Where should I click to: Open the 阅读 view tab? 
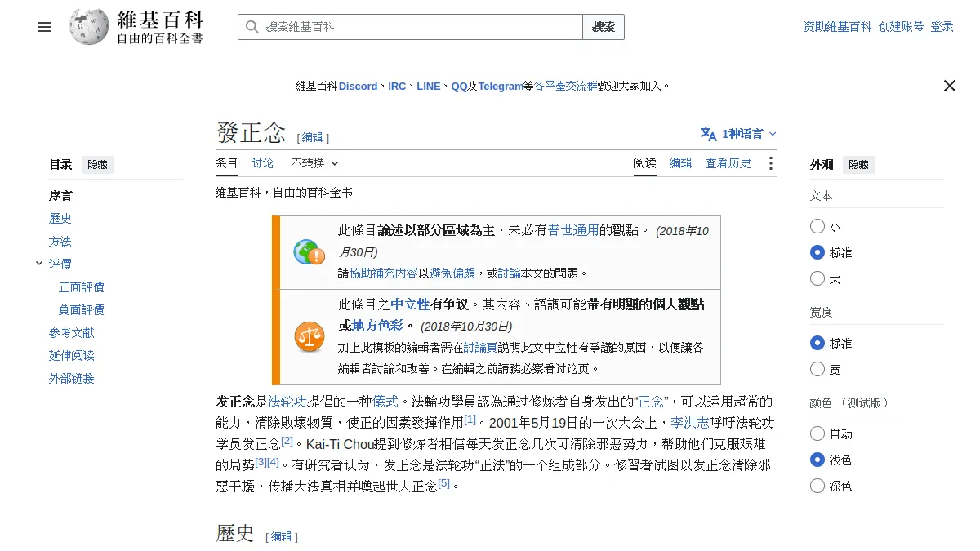tap(645, 163)
